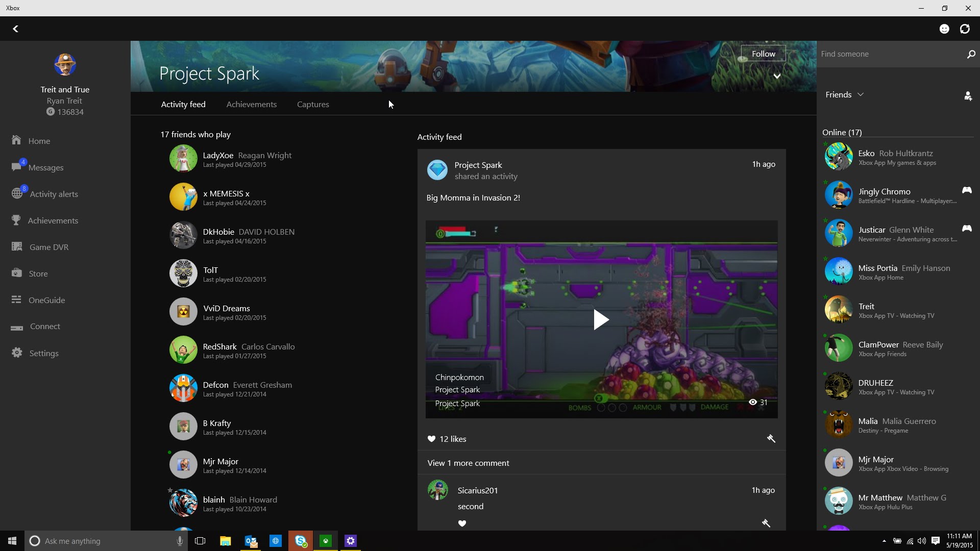
Task: Switch to the Achievements tab
Action: click(x=252, y=105)
